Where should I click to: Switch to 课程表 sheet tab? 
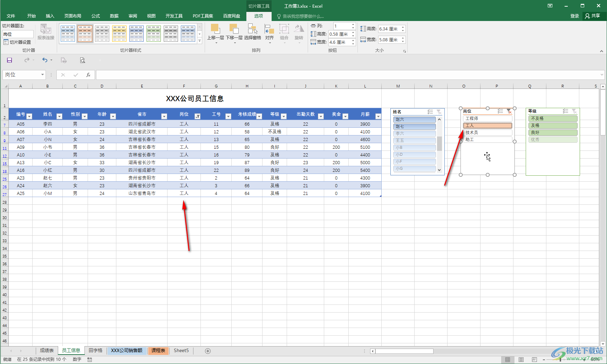(158, 350)
